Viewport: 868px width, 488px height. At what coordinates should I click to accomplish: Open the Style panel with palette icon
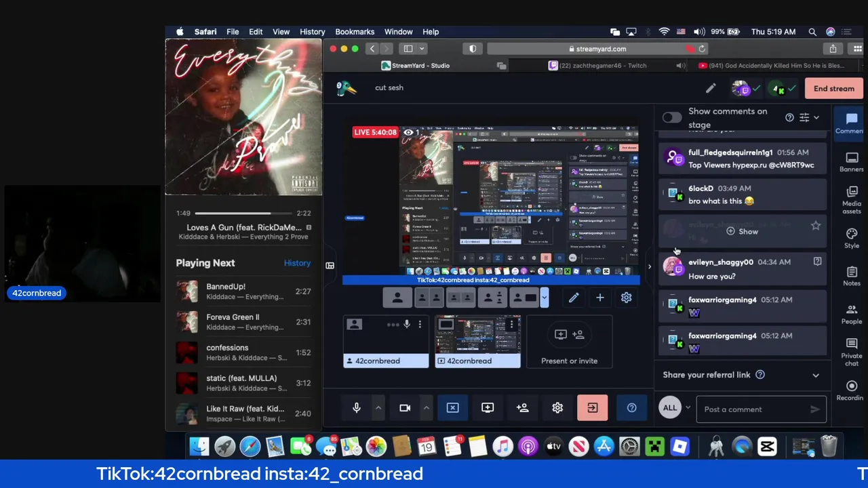coord(852,239)
